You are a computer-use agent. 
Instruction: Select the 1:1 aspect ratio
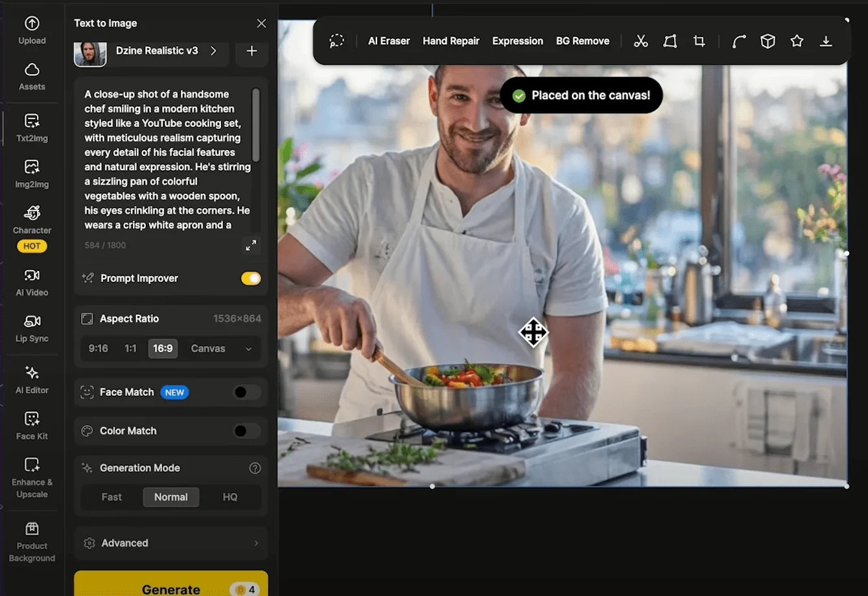tap(130, 349)
